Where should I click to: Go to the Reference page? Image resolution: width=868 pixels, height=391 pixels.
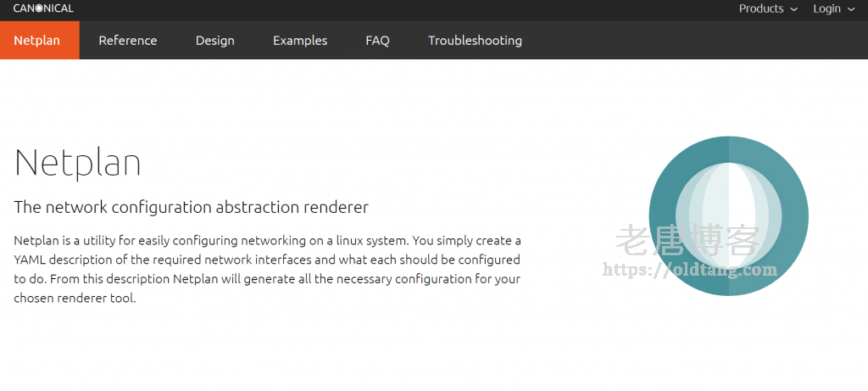128,41
